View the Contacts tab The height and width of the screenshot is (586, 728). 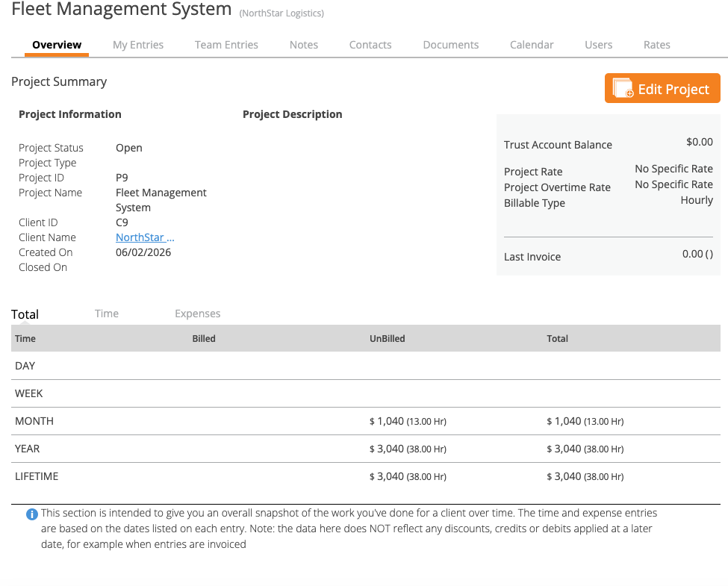(370, 45)
